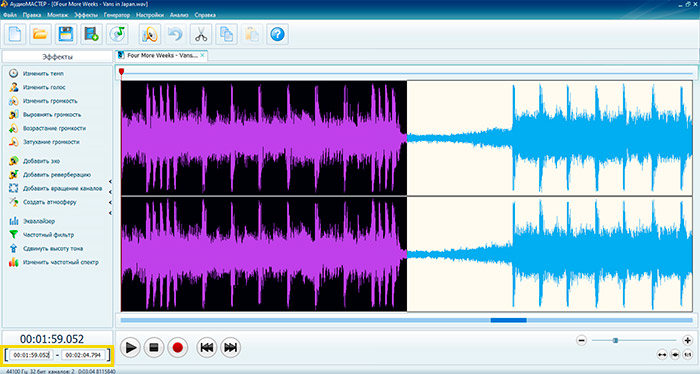
Task: Click the Эффекты panel header
Action: [58, 57]
